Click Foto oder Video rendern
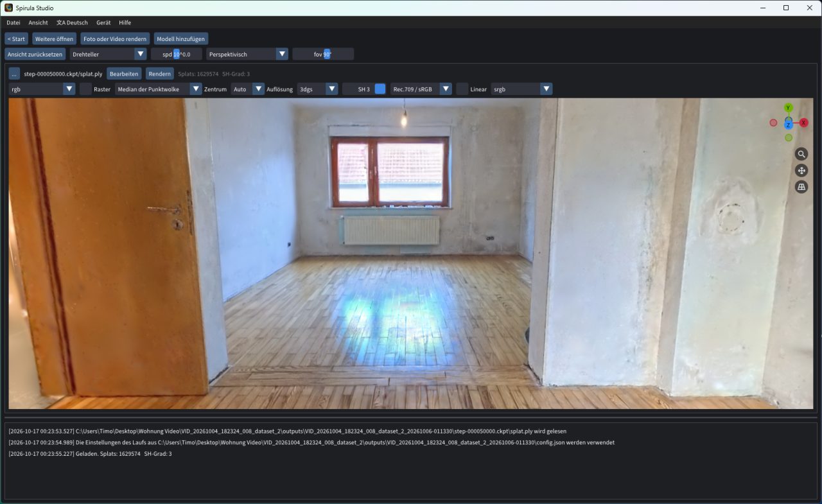The width and height of the screenshot is (822, 504). click(x=116, y=39)
